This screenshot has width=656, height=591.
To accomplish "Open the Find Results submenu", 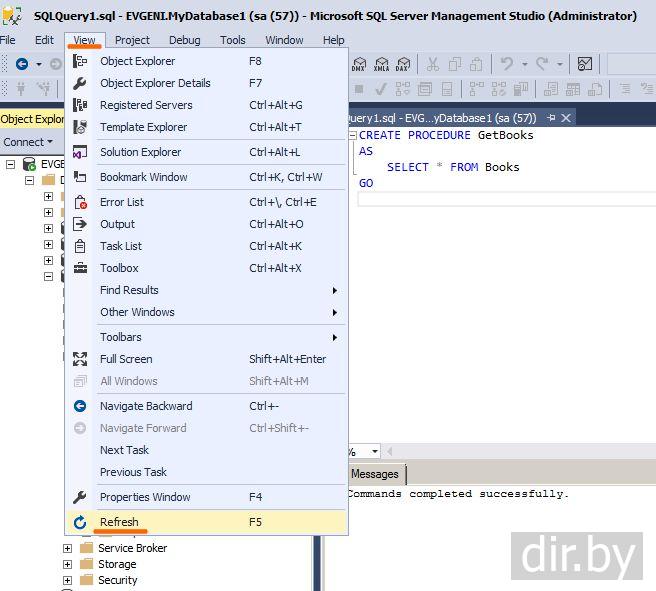I will (207, 290).
